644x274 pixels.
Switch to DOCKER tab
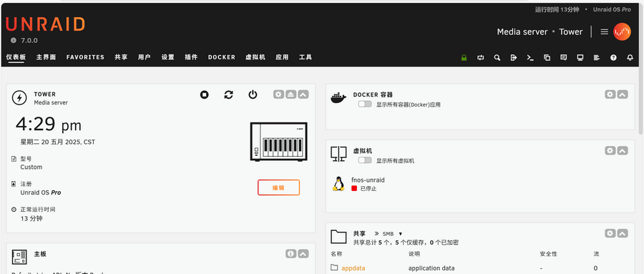click(222, 57)
